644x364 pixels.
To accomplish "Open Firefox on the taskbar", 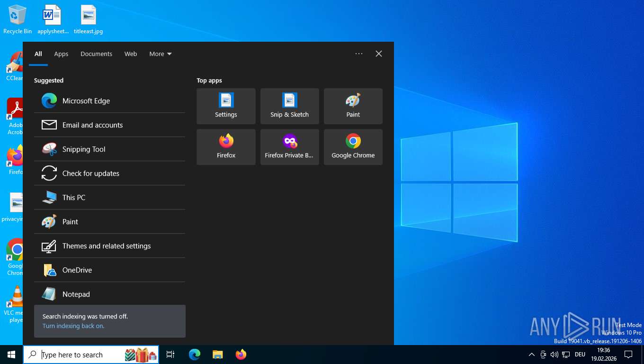I will (x=241, y=355).
